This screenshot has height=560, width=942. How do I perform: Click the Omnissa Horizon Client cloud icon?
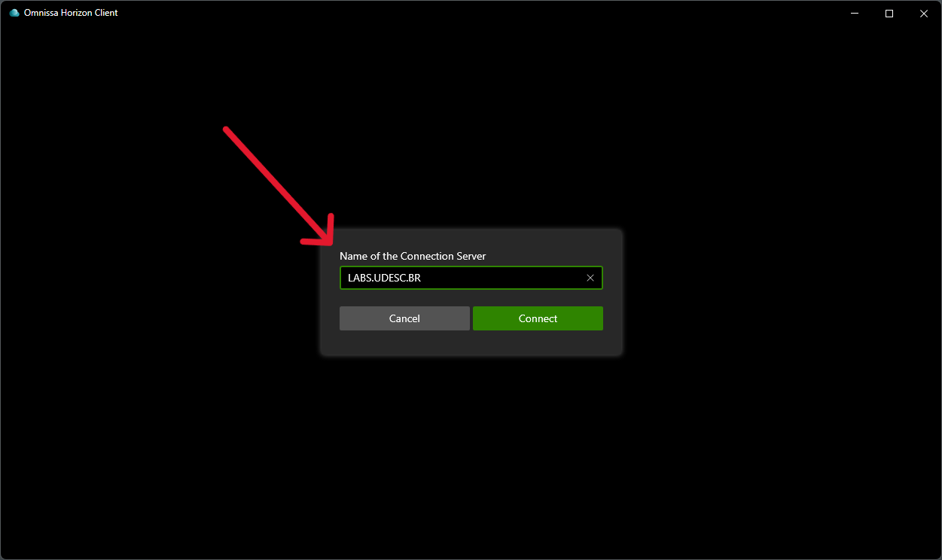(14, 13)
